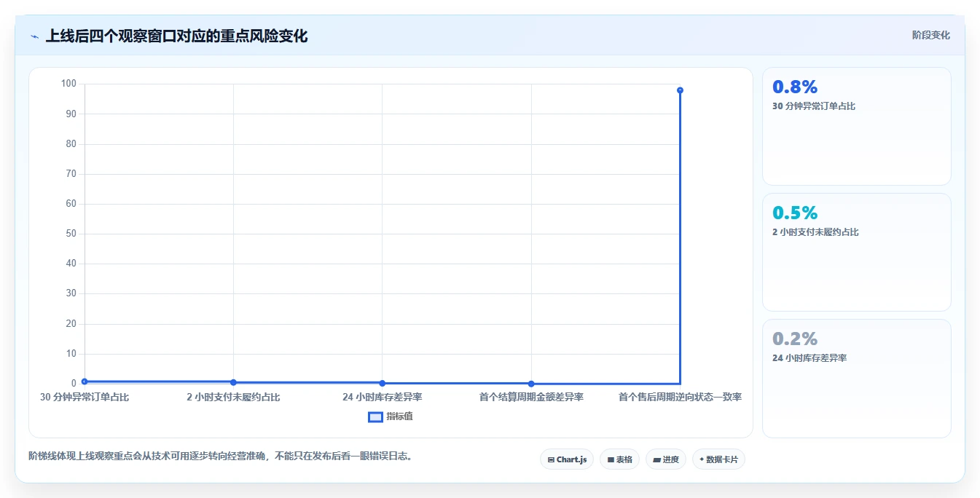
Task: Click axis label 2 小时支付未履约占比
Action: point(233,397)
